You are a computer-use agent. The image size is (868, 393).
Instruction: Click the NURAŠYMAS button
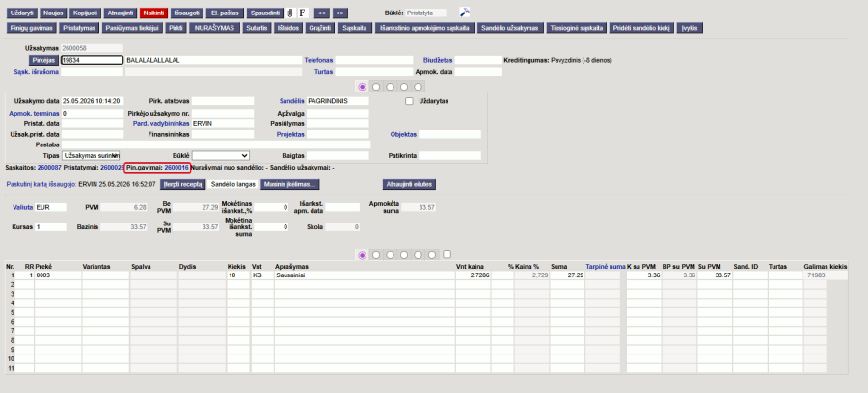(215, 28)
